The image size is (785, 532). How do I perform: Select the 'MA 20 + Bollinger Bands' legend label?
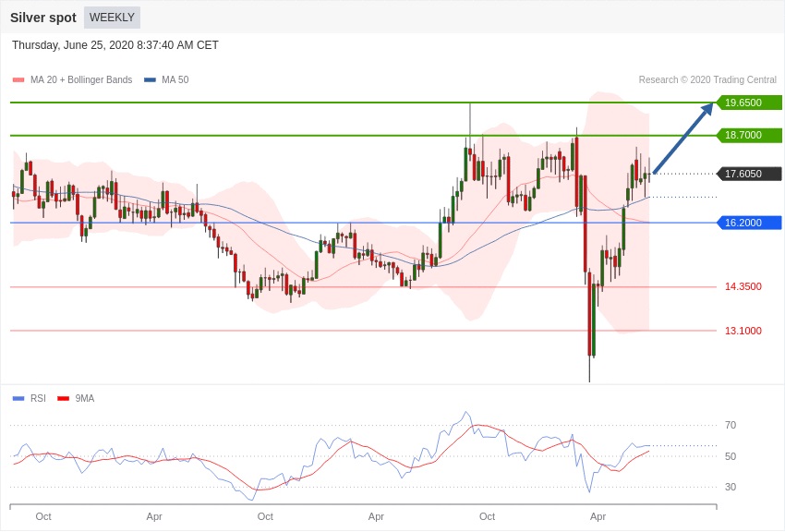coord(81,80)
